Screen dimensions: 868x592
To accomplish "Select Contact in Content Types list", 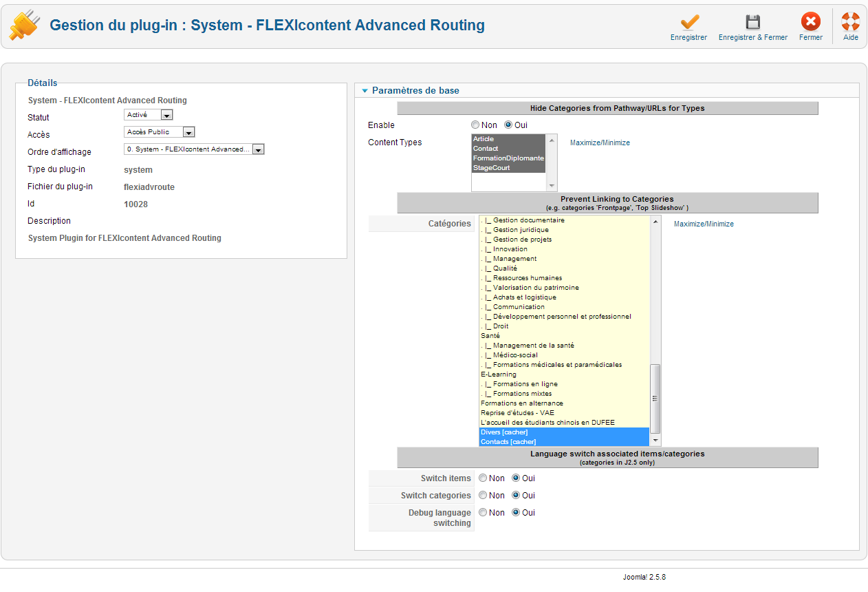I will pos(508,149).
